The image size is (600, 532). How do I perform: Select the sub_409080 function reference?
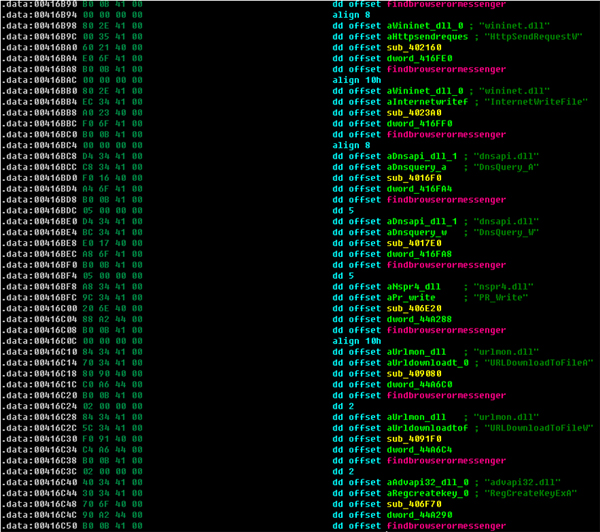[x=414, y=374]
